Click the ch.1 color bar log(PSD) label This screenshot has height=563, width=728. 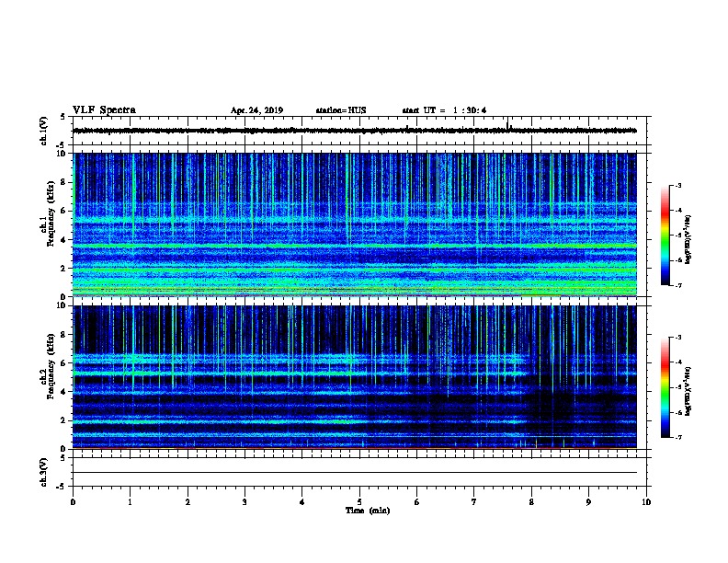tap(688, 239)
